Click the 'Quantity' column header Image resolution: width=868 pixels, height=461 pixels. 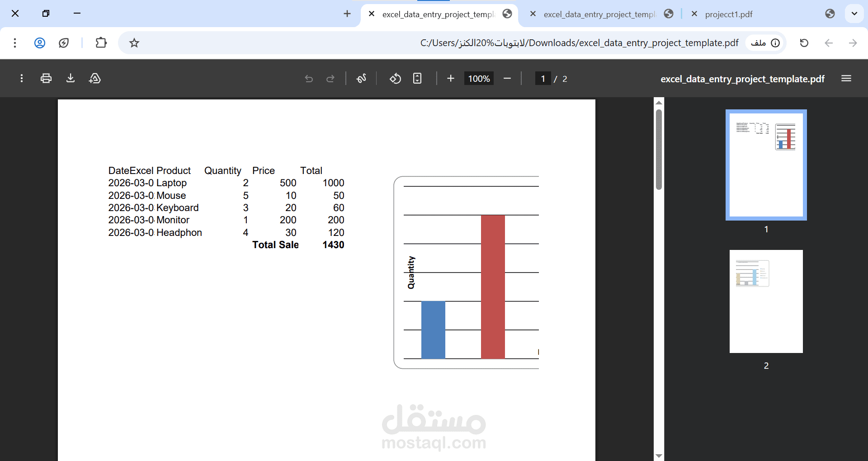(x=222, y=171)
